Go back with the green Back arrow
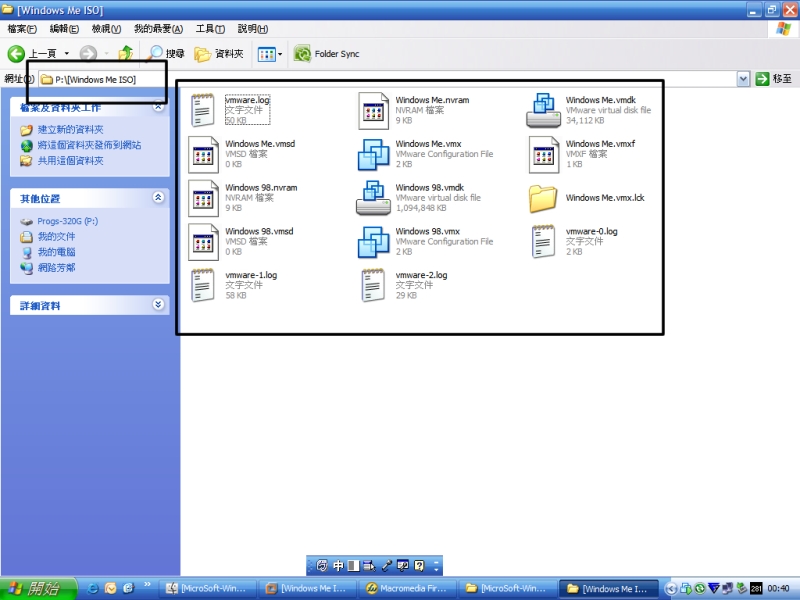This screenshot has height=600, width=800. click(16, 54)
